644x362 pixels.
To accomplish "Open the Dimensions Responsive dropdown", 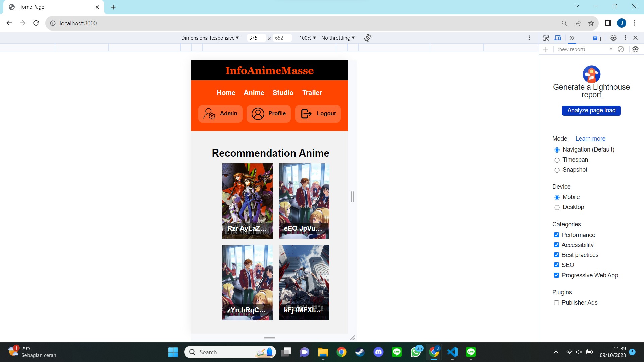I will pyautogui.click(x=210, y=38).
